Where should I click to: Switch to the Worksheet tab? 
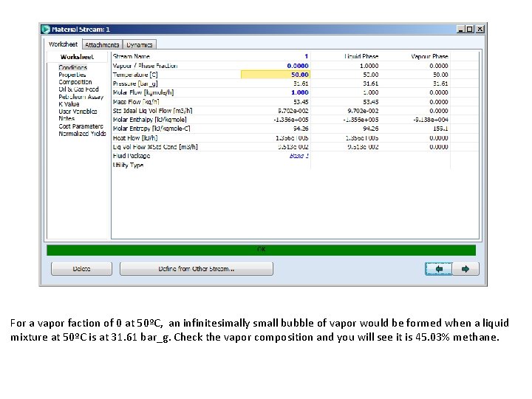[x=63, y=44]
